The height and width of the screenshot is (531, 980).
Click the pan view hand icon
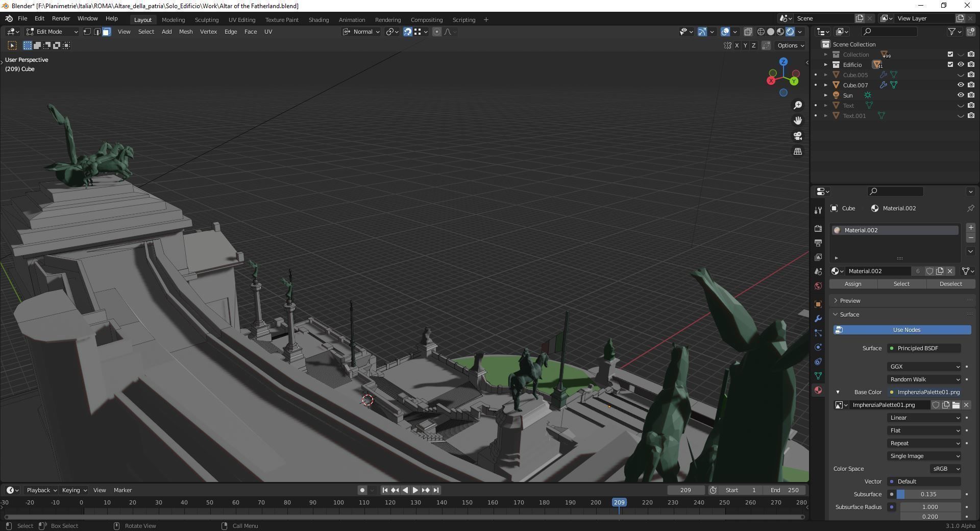(797, 120)
